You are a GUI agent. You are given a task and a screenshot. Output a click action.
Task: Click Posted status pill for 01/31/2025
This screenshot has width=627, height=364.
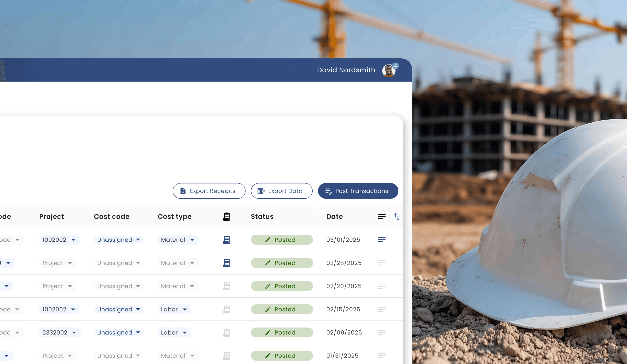pos(282,355)
